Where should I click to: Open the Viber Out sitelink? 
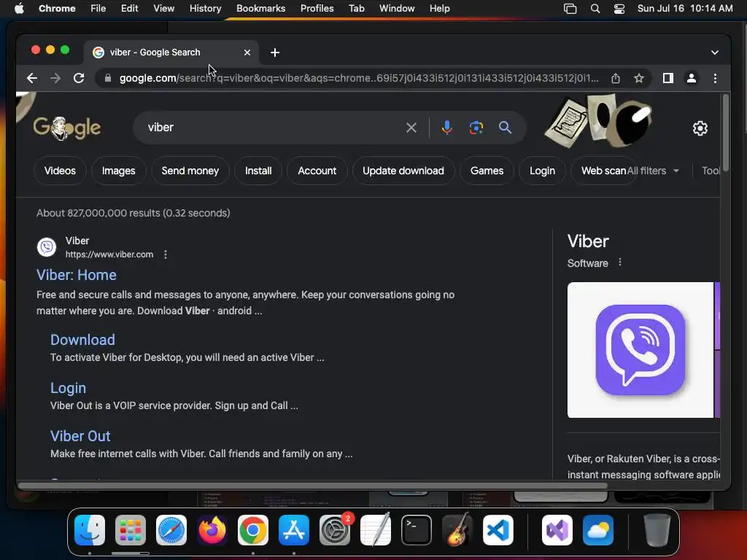[x=80, y=436]
